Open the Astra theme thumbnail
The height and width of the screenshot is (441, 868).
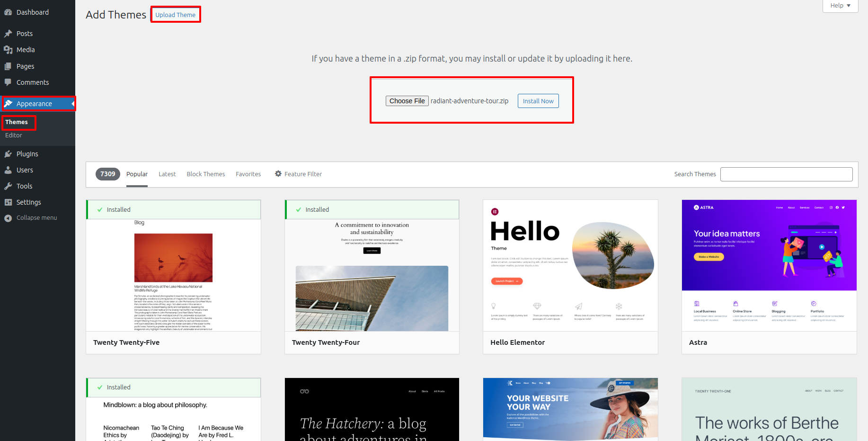pos(769,265)
